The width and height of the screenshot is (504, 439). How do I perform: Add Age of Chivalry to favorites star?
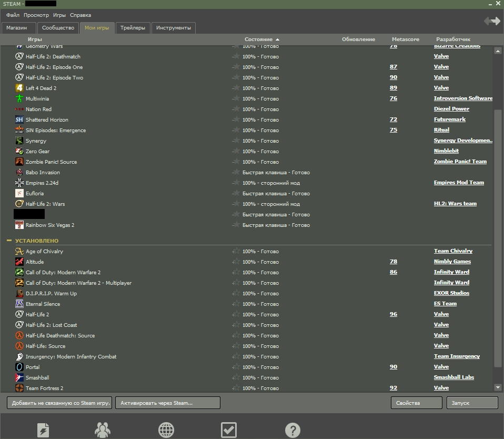(x=236, y=251)
